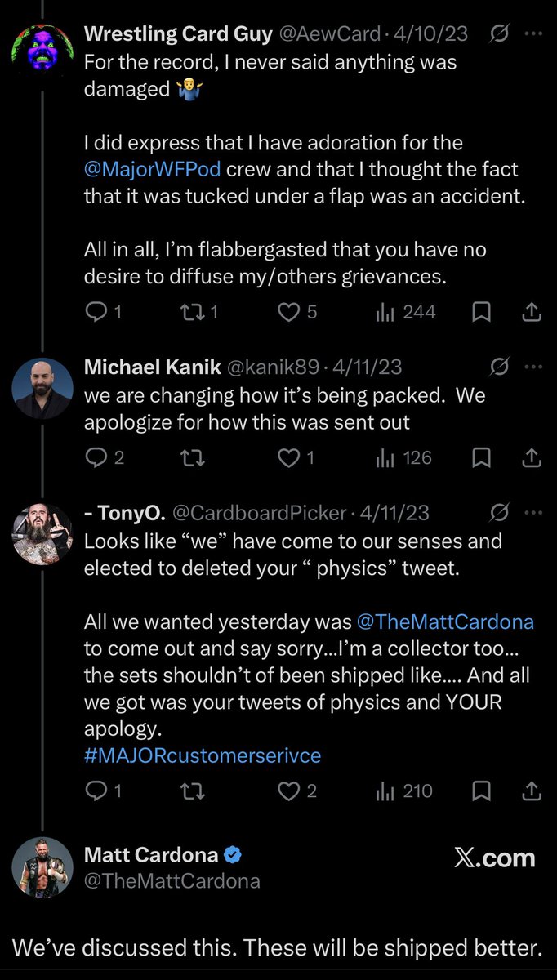
Task: Bookmark Wrestling Card Guy's tweet
Action: click(482, 312)
